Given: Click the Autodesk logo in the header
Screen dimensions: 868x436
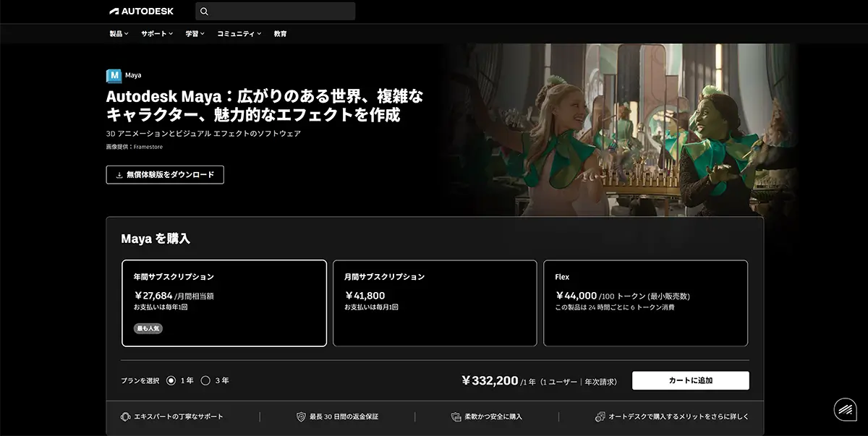Looking at the screenshot, I should [x=141, y=12].
